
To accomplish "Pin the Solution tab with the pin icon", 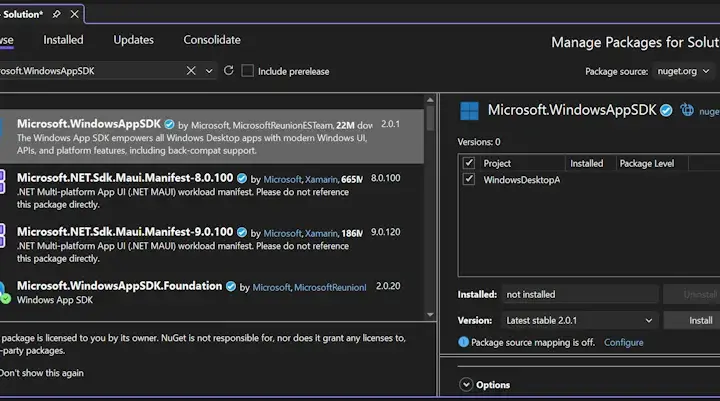I will click(x=56, y=14).
